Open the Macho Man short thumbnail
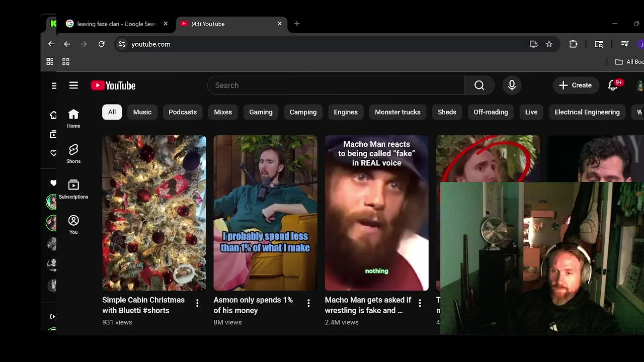The width and height of the screenshot is (644, 362). pyautogui.click(x=377, y=213)
